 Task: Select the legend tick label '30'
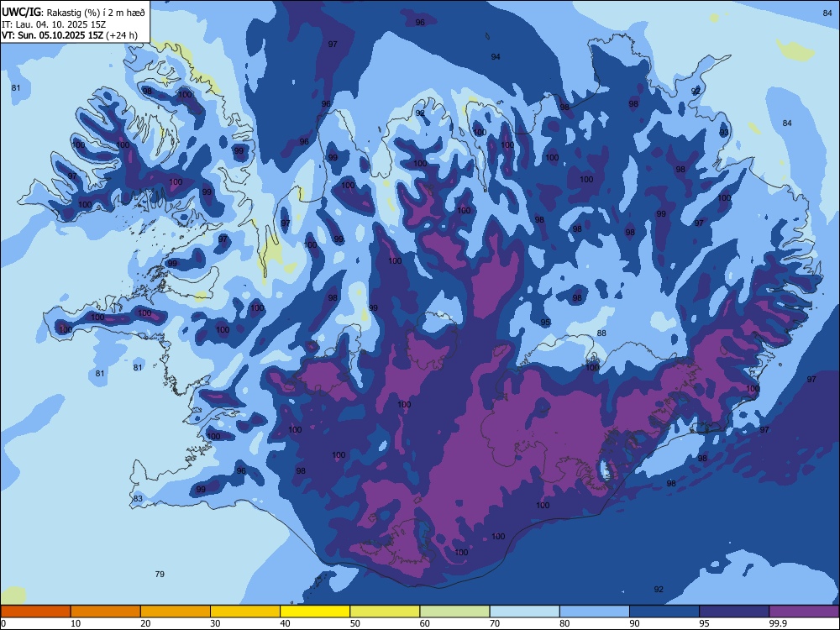(215, 623)
